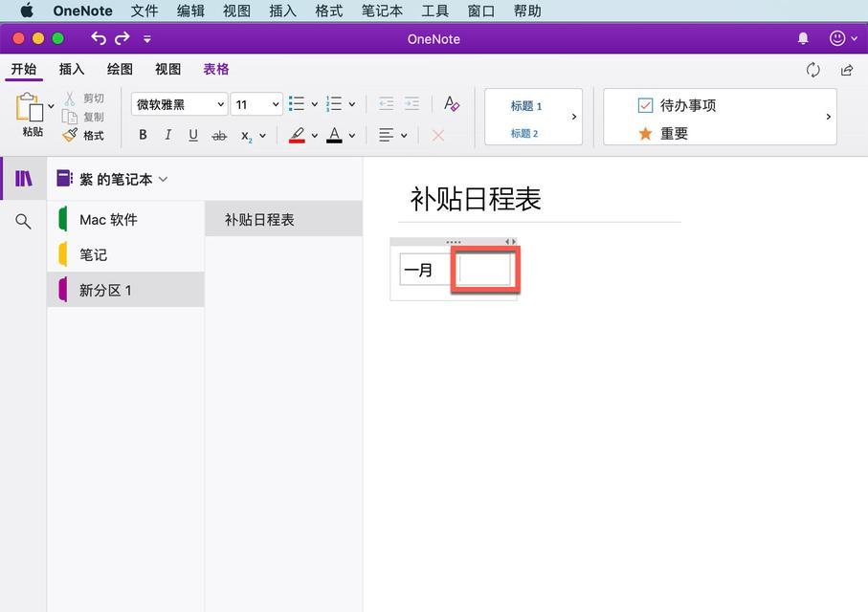Image resolution: width=868 pixels, height=612 pixels.
Task: Open the 补贴日程表 page in page list
Action: point(283,220)
